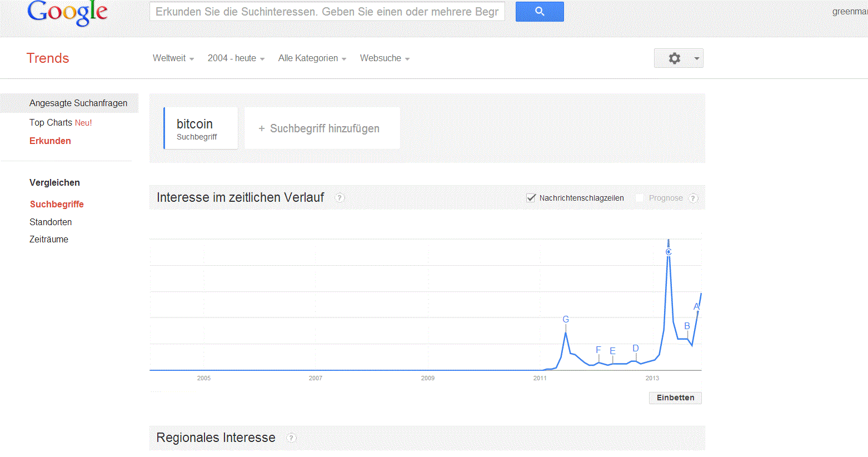Viewport: 868px width, 457px height.
Task: Focus the search terms input field
Action: coord(327,12)
